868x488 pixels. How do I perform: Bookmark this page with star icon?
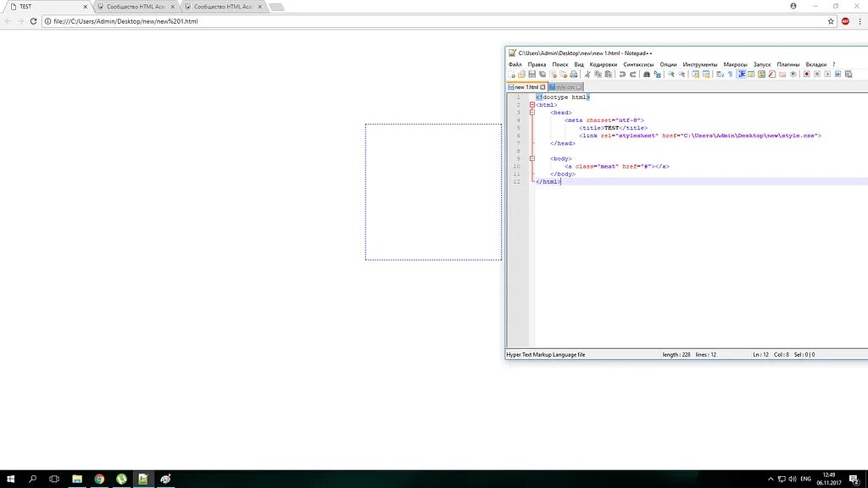pyautogui.click(x=831, y=21)
